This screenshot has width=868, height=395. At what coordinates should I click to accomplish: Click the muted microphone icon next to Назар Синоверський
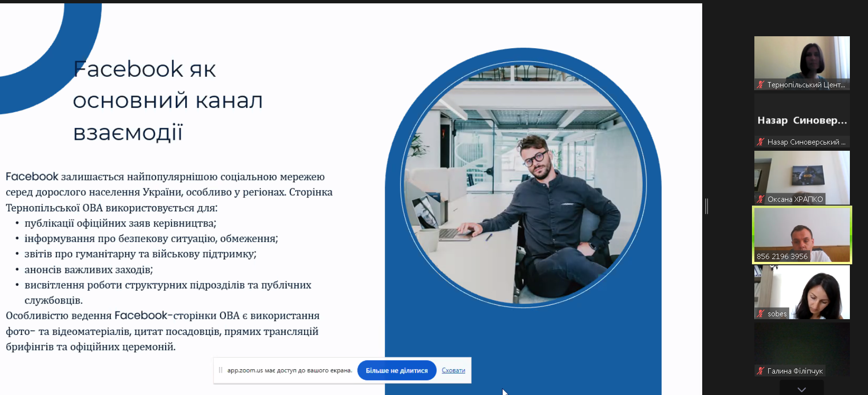(761, 142)
